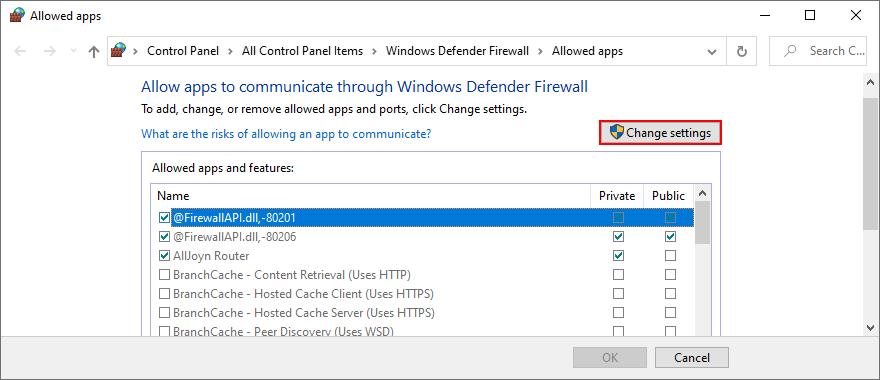This screenshot has height=380, width=880.
Task: Click the Change settings button
Action: point(660,133)
